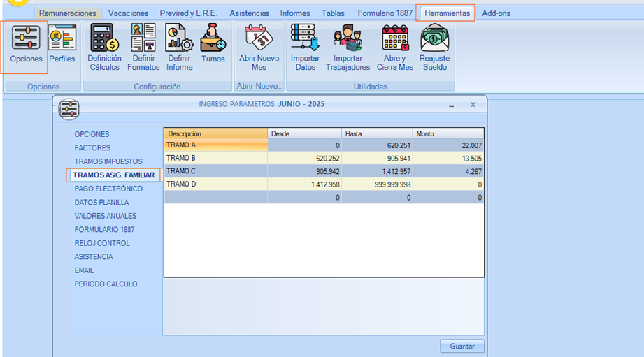Select TRAMOS IMPUESTOS in the sidebar

coord(108,161)
